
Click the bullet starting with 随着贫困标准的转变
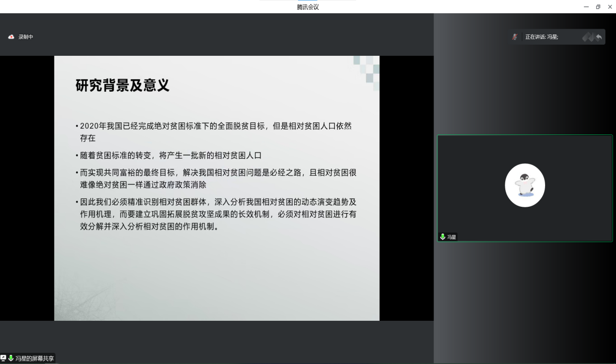[171, 155]
